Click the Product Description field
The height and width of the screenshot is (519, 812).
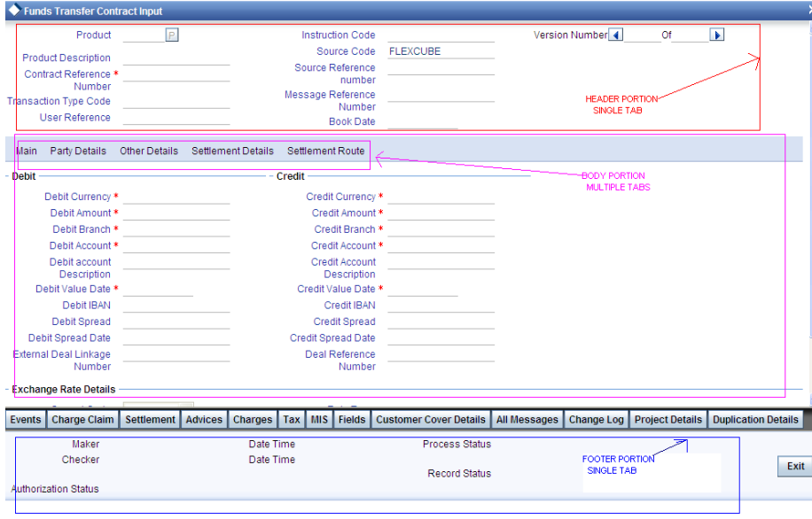point(176,58)
